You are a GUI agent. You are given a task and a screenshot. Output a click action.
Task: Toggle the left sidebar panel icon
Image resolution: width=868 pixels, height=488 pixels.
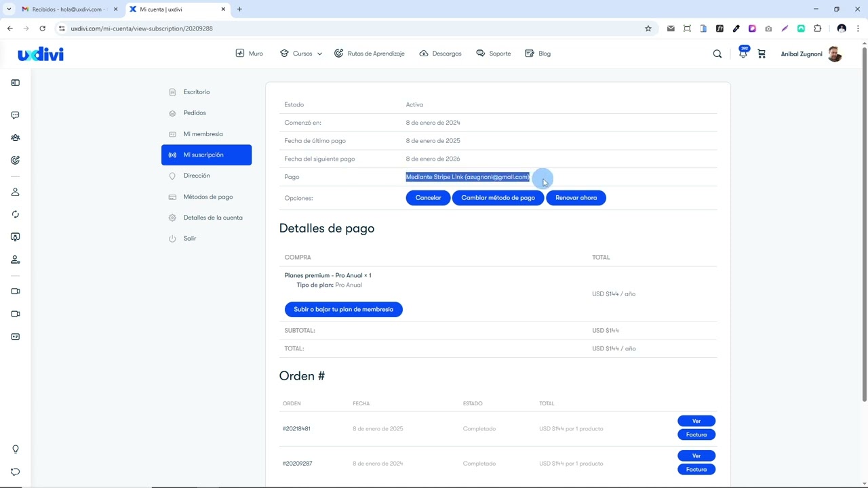(x=15, y=83)
